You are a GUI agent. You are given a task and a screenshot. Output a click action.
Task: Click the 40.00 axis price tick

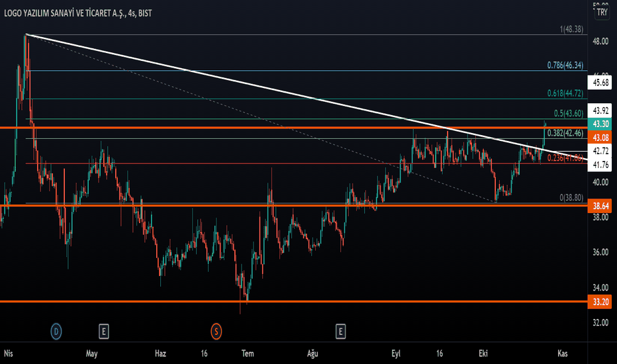600,182
